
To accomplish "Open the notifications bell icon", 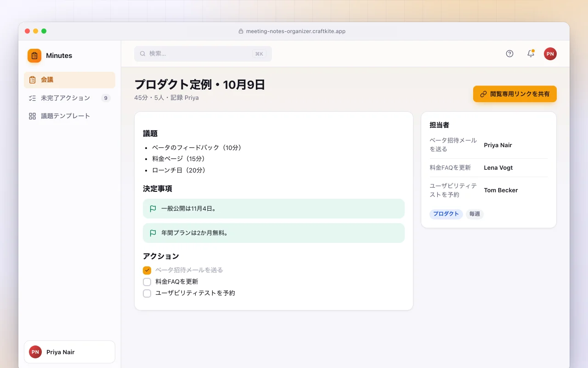I will coord(531,53).
